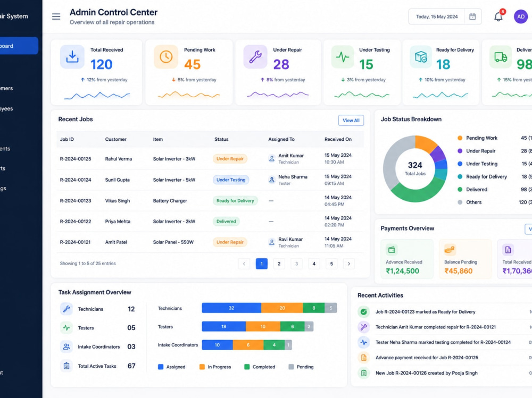Click the Pending Work clock icon

tap(166, 57)
